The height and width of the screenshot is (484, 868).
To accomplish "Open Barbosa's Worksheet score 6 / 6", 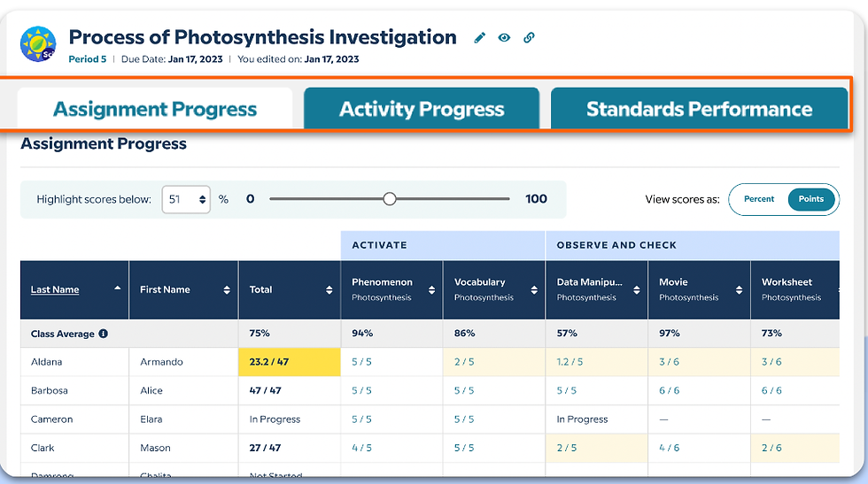I will pyautogui.click(x=771, y=390).
